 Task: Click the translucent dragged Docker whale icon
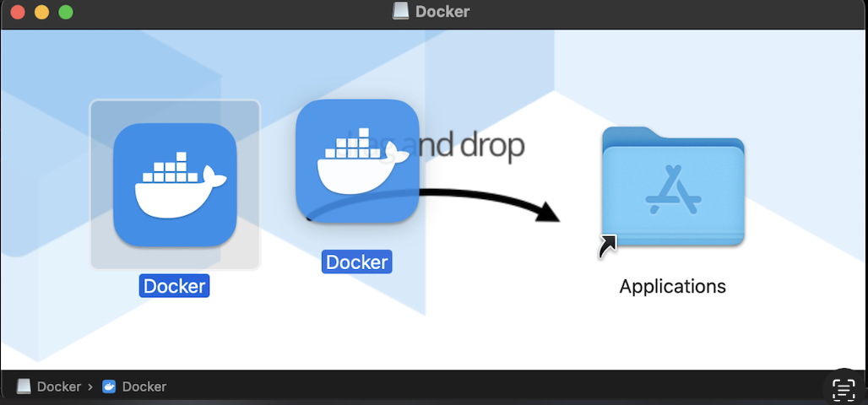pyautogui.click(x=357, y=161)
